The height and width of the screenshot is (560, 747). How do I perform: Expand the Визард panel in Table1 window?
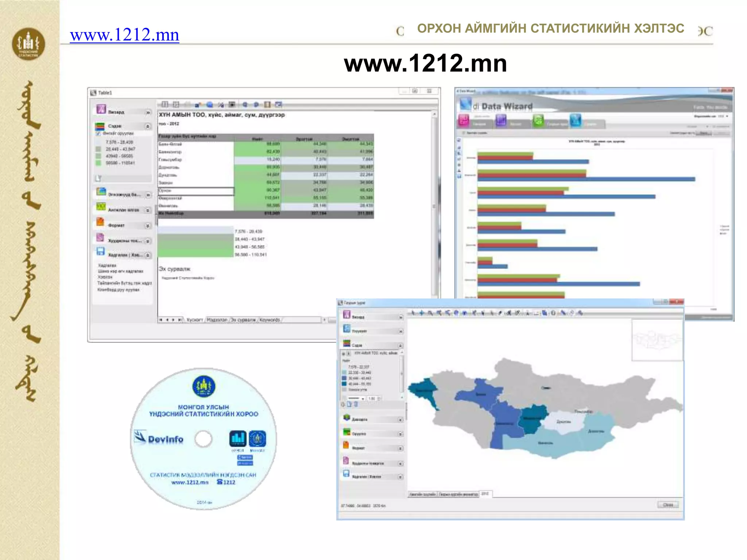coord(148,113)
